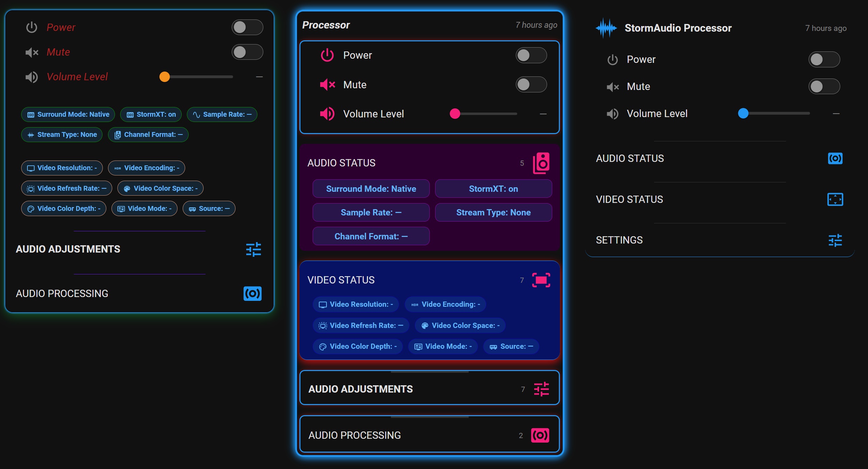
Task: Click the StormAudio waveform logo icon
Action: point(606,28)
